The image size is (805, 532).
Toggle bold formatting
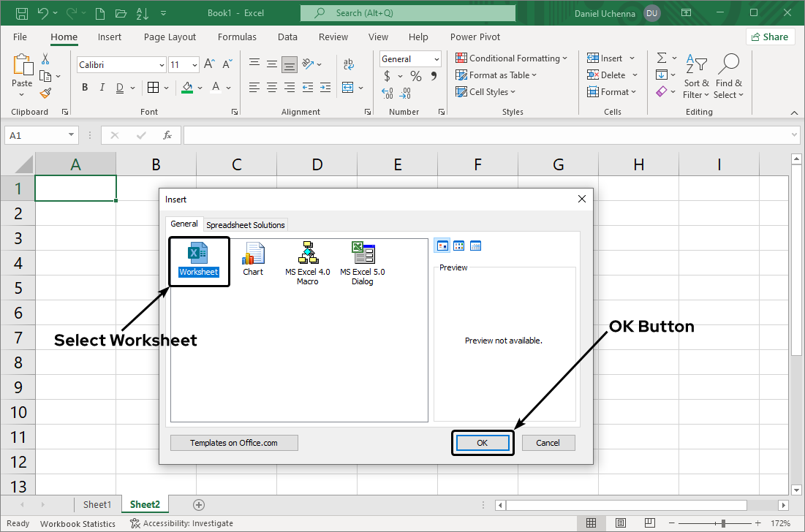coord(84,87)
